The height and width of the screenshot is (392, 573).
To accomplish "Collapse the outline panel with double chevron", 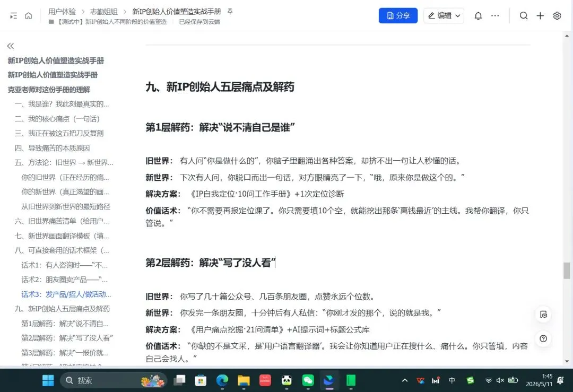I will click(11, 46).
